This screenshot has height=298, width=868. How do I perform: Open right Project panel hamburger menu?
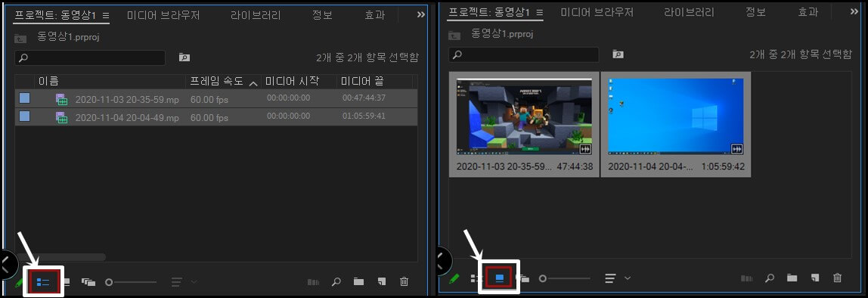click(x=540, y=13)
